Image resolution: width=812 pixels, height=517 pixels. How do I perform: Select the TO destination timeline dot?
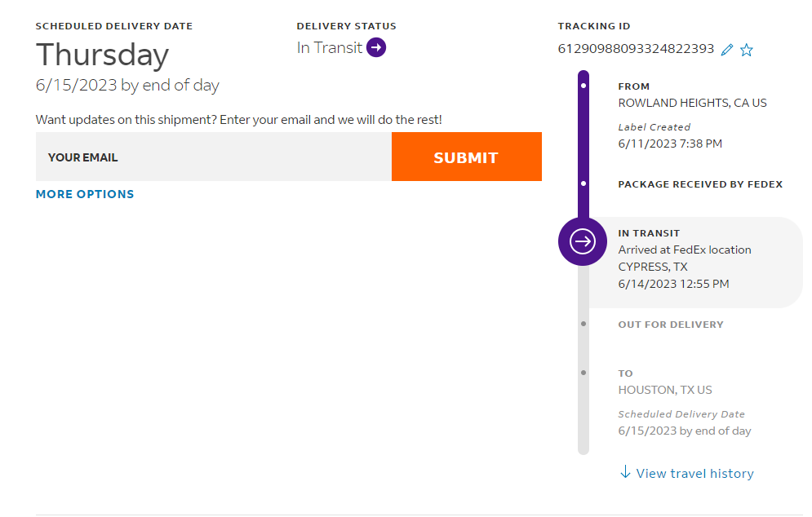click(583, 373)
